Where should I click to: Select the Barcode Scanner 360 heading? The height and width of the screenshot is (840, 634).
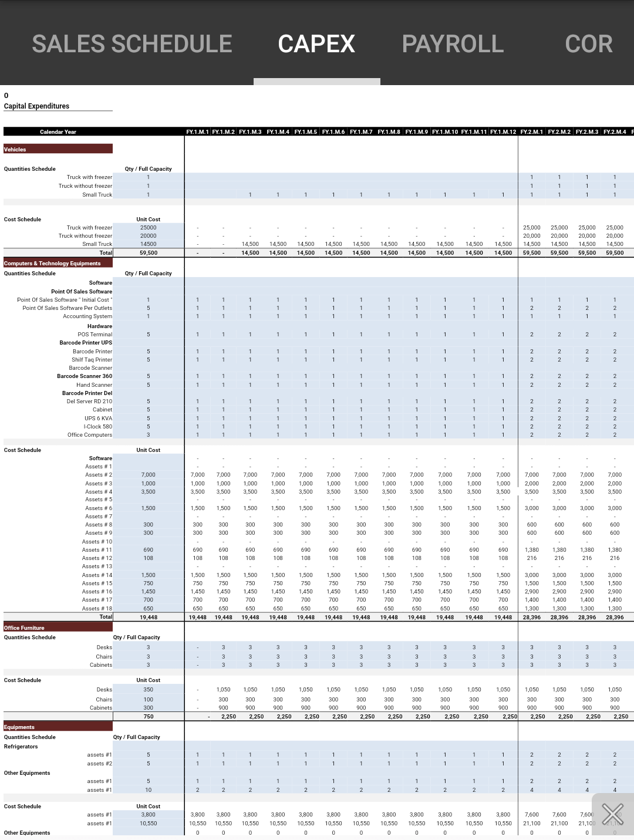pyautogui.click(x=85, y=376)
